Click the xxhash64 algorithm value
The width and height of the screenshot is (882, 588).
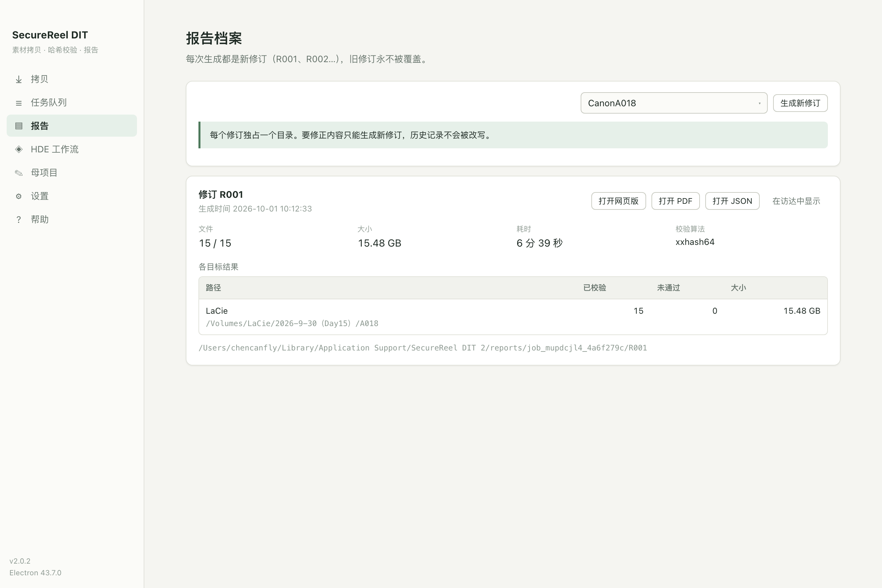[x=695, y=242]
